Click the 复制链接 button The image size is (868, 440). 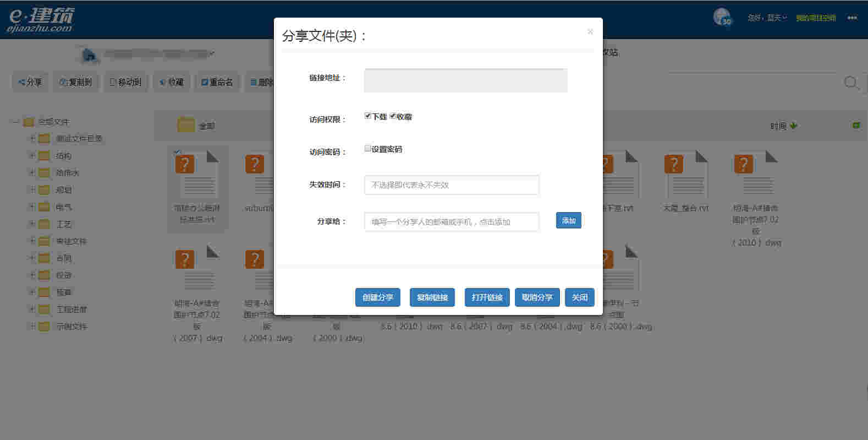432,297
